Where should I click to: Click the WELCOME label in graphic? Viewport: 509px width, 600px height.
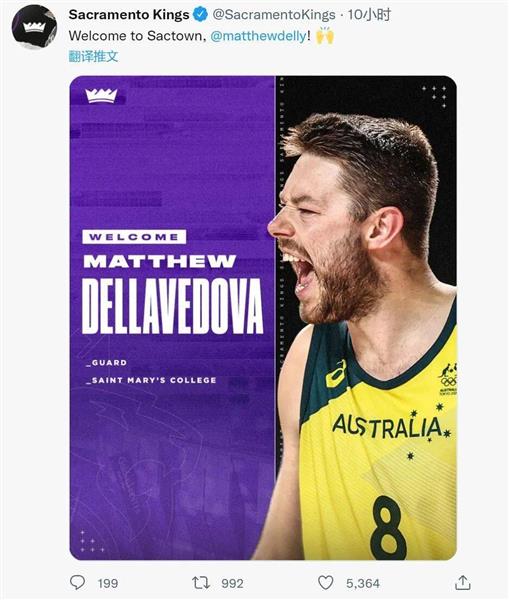click(x=134, y=237)
